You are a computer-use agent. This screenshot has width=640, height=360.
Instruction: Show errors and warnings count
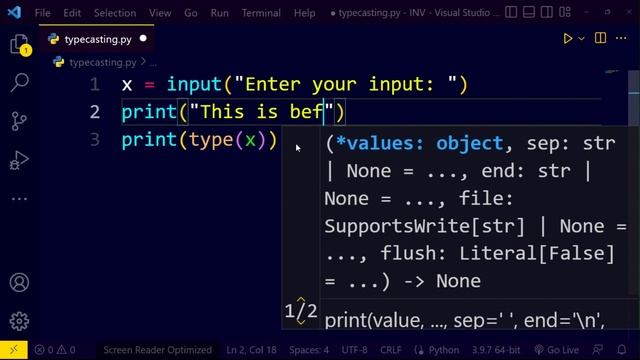(55, 350)
